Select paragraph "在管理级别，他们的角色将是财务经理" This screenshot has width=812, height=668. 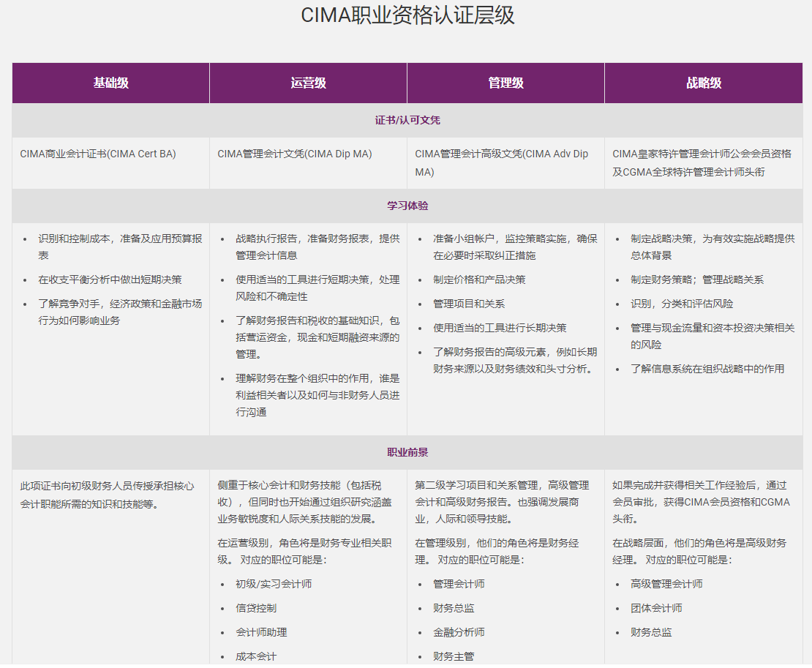point(497,552)
